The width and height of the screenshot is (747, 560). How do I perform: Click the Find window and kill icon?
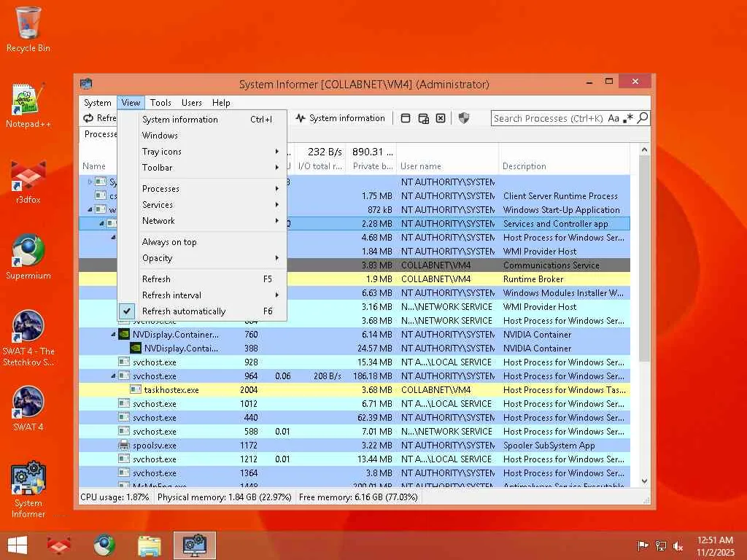point(441,118)
